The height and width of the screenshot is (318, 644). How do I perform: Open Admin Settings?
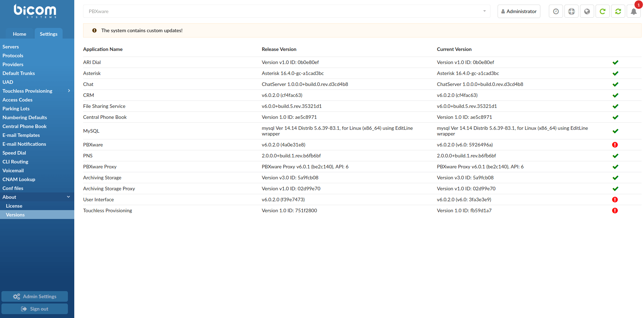[35, 296]
